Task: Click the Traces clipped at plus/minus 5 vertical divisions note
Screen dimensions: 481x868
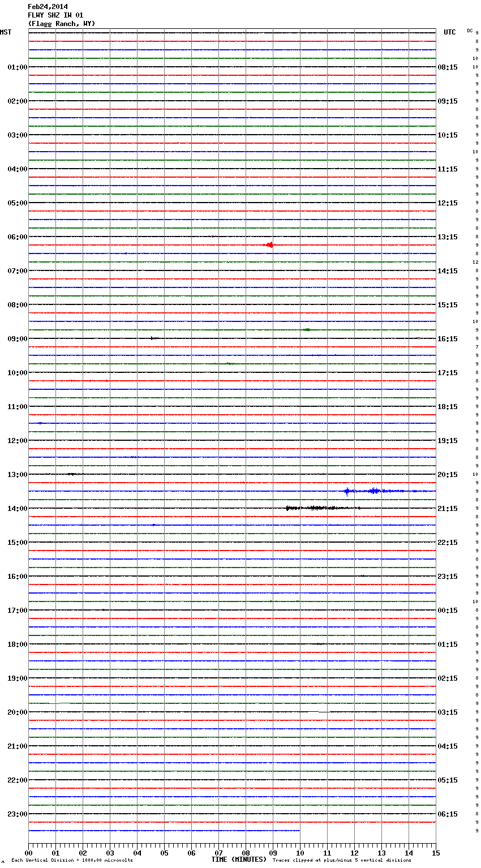Action: click(x=342, y=861)
